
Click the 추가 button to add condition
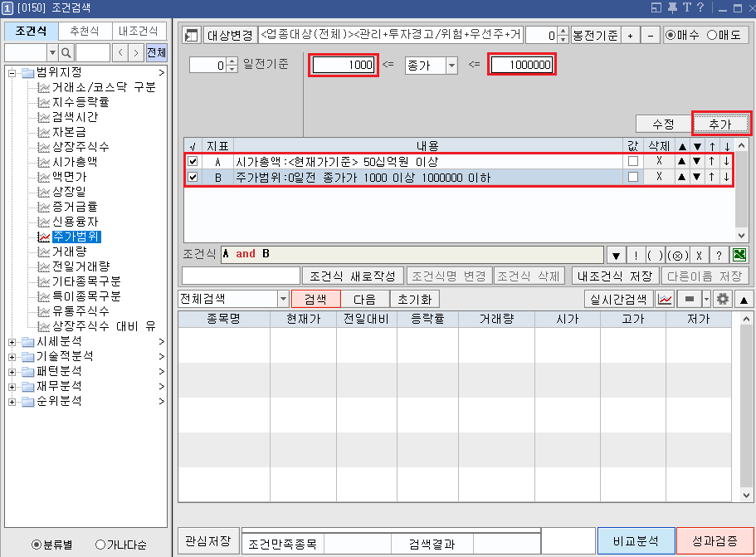pos(720,122)
